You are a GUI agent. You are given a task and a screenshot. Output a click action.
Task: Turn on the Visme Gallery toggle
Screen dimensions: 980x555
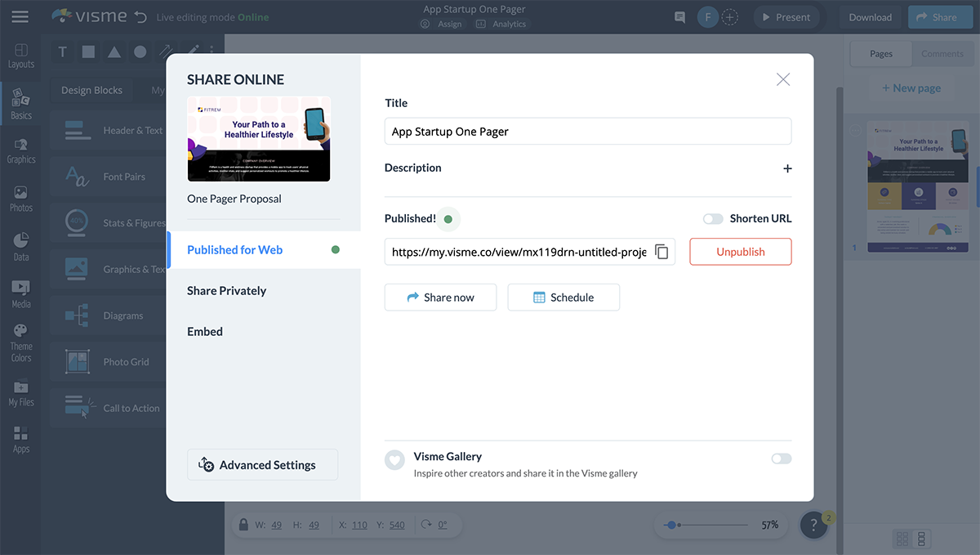coord(781,459)
